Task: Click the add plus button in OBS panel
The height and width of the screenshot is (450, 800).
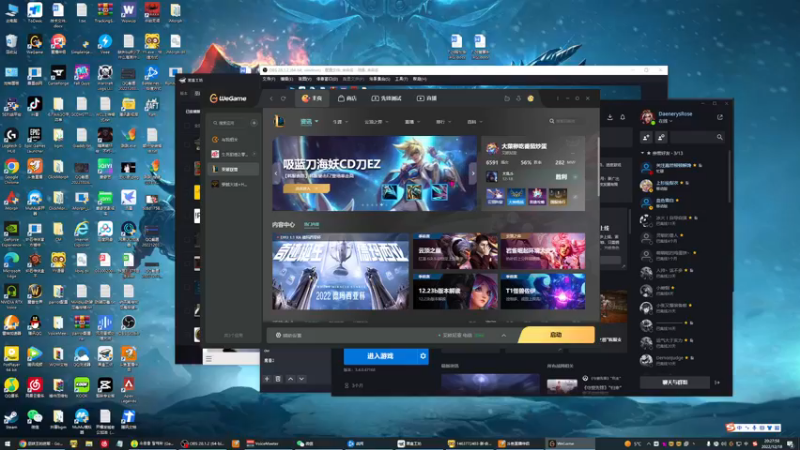Action: [267, 379]
